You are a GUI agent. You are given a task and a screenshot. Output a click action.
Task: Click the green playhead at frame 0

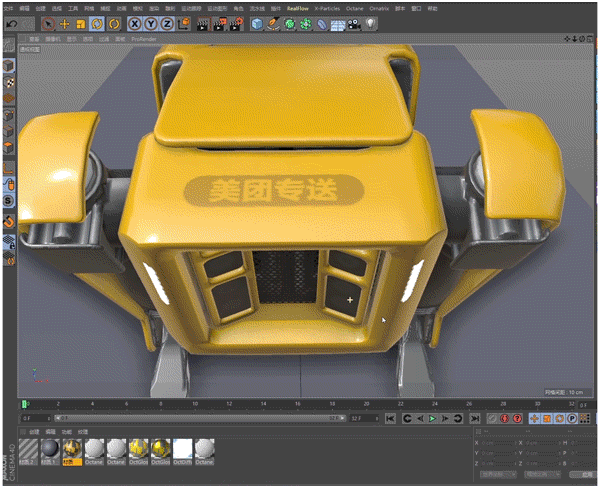24,404
